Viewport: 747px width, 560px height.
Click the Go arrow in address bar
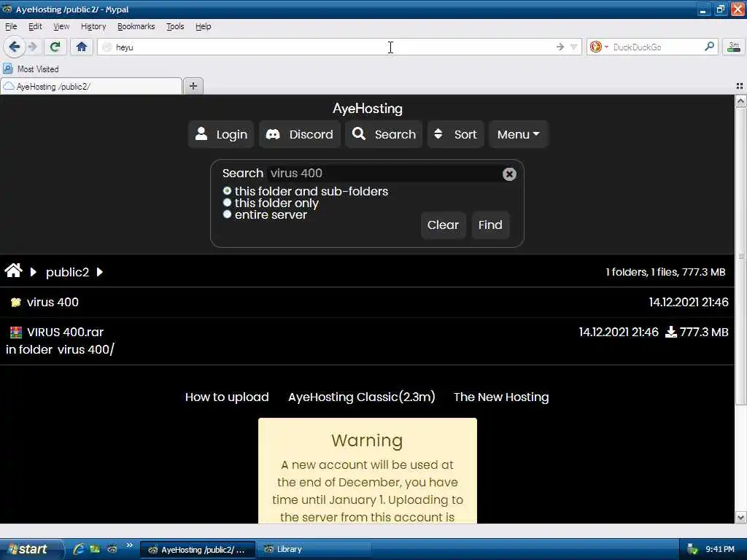[560, 47]
